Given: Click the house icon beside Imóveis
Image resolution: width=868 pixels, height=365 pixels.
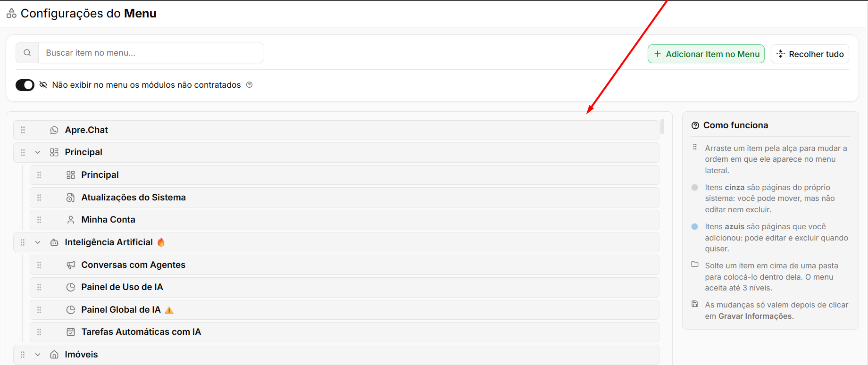Looking at the screenshot, I should point(54,355).
